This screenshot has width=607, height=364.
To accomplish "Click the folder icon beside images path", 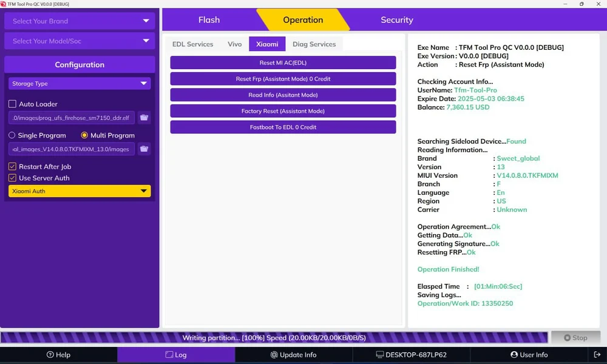I will click(x=144, y=149).
